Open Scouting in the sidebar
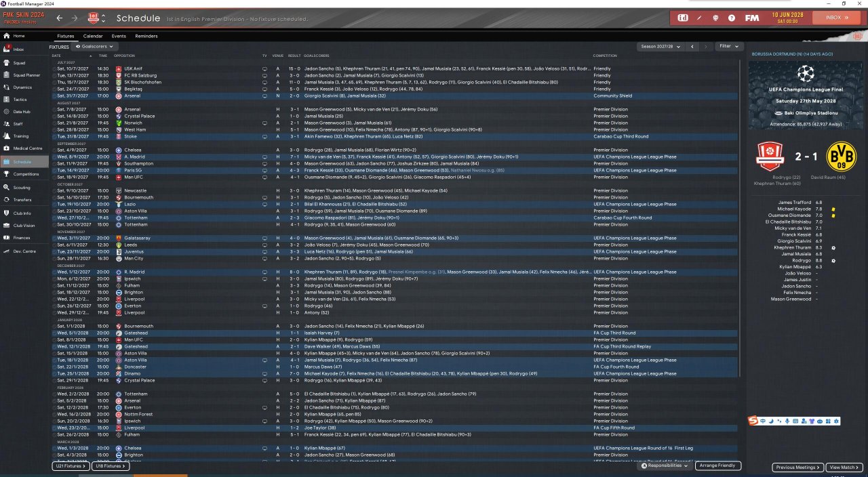The height and width of the screenshot is (477, 868). pyautogui.click(x=24, y=188)
